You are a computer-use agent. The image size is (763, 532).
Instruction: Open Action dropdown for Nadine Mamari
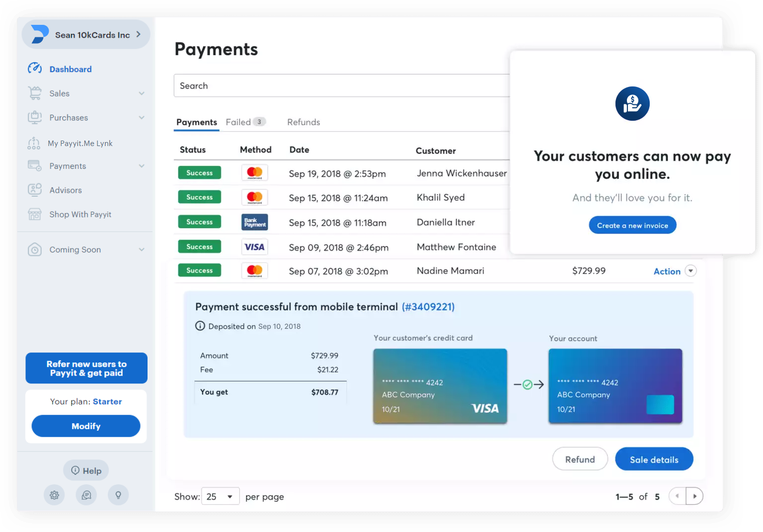pyautogui.click(x=690, y=271)
